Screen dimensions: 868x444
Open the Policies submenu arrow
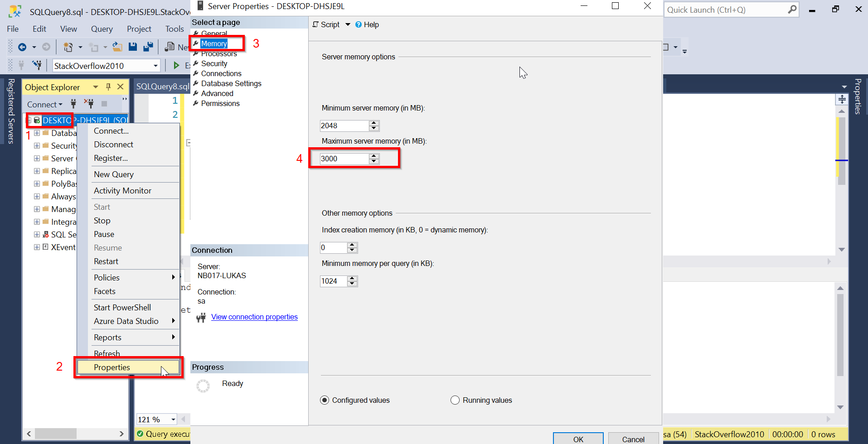tap(173, 277)
